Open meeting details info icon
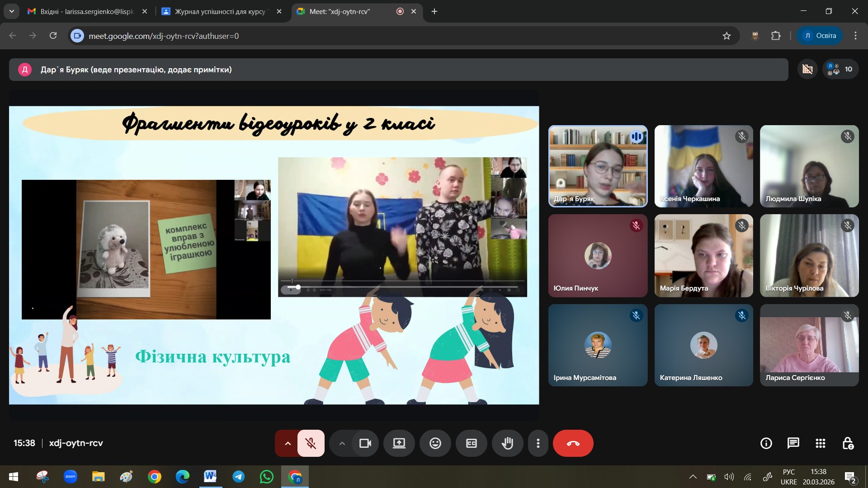 click(766, 443)
